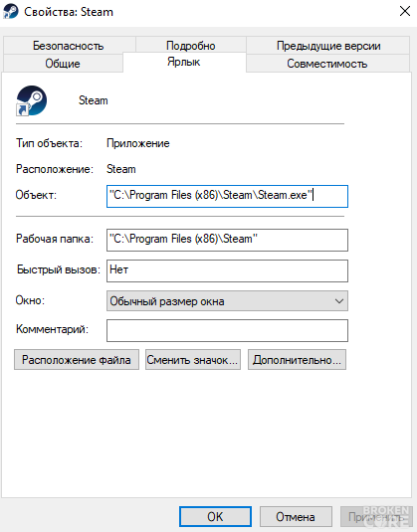Click the Комментарий text field

pyautogui.click(x=227, y=330)
